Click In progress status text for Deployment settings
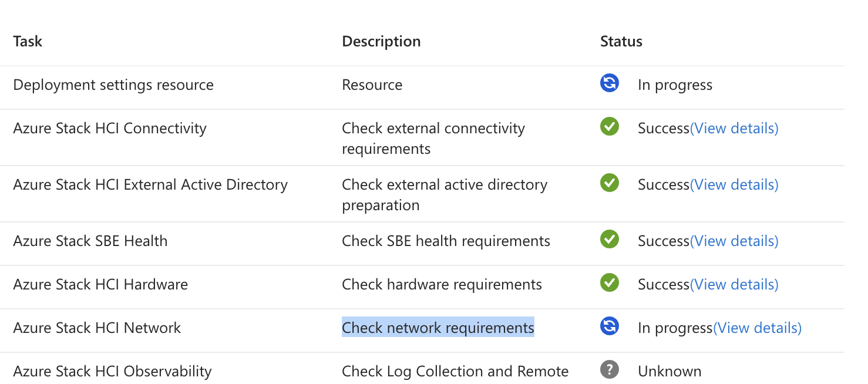The image size is (868, 384). (675, 85)
